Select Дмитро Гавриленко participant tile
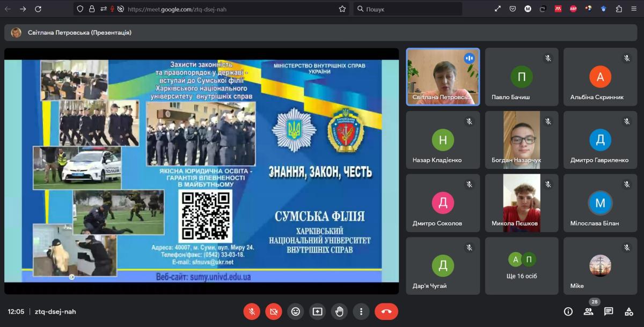This screenshot has height=327, width=644. tap(601, 140)
